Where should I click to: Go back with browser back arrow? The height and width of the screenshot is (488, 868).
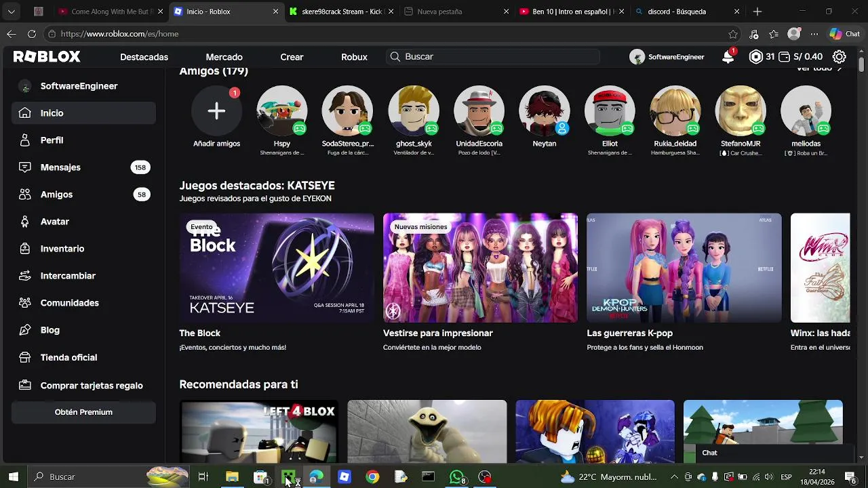(x=12, y=34)
